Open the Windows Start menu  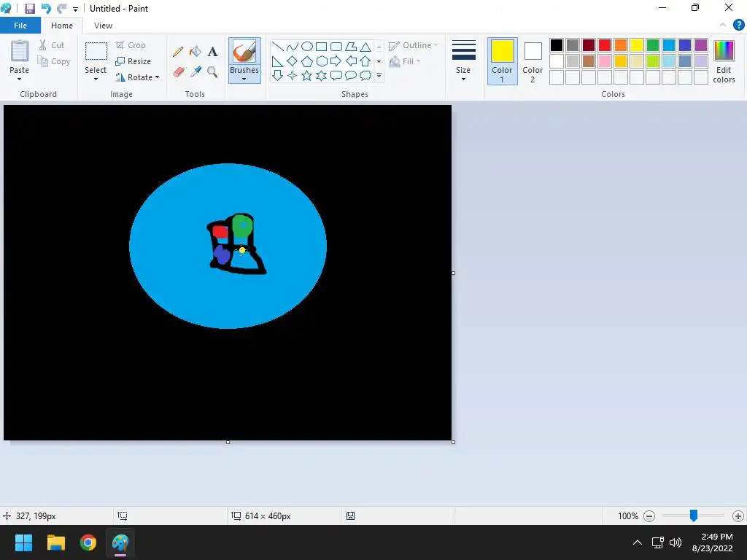23,542
